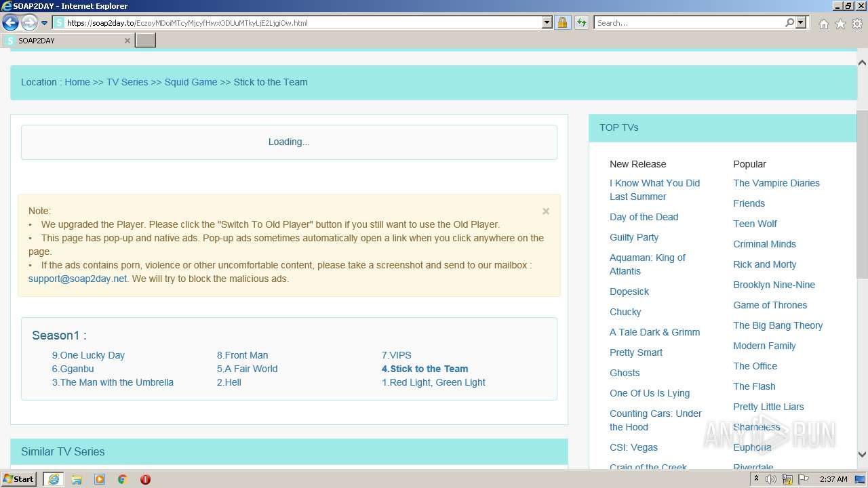This screenshot has height=488, width=868.
Task: Open The Vampire Diaries link
Action: pyautogui.click(x=776, y=183)
